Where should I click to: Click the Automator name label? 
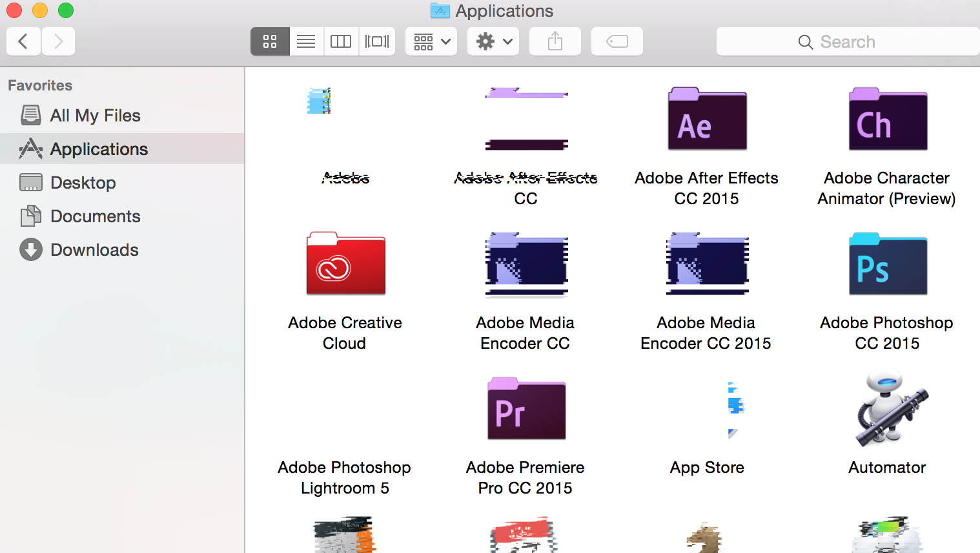(x=887, y=467)
